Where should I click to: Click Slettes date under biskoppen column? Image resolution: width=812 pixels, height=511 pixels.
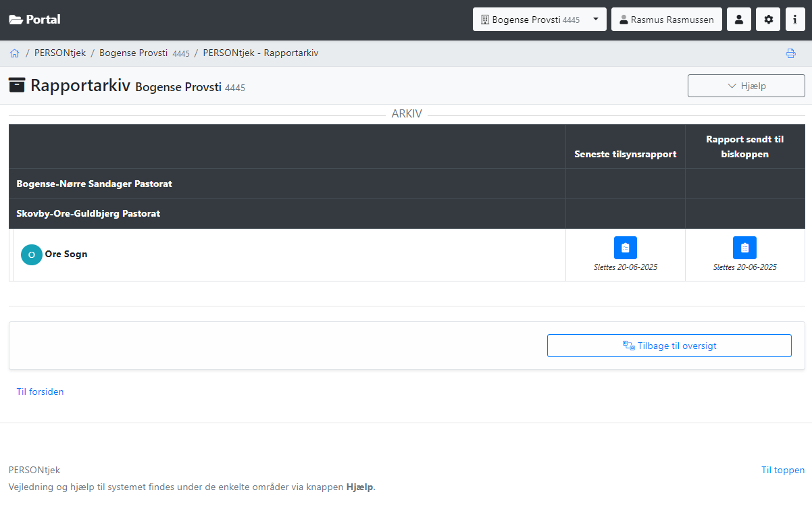click(745, 267)
